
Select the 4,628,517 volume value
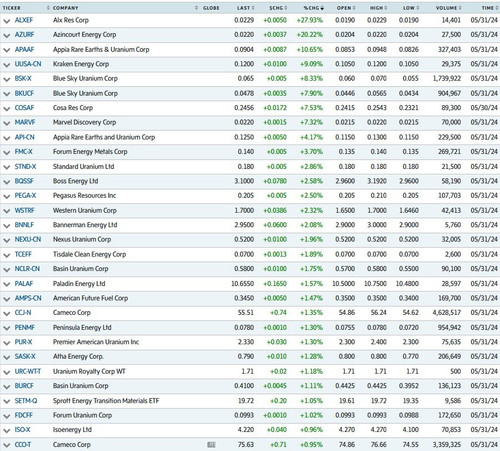pyautogui.click(x=447, y=313)
